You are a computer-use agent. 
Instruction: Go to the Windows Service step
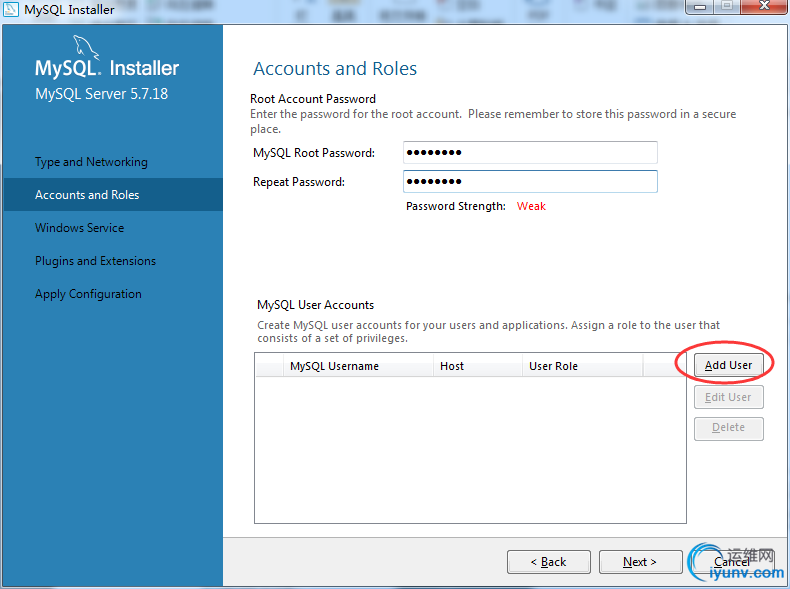tap(80, 228)
